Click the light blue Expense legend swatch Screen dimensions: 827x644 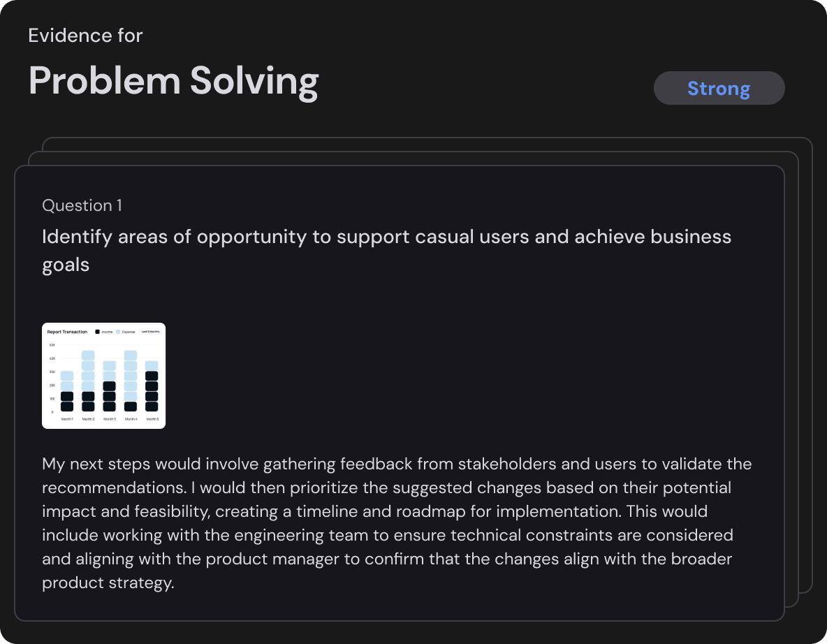point(118,332)
